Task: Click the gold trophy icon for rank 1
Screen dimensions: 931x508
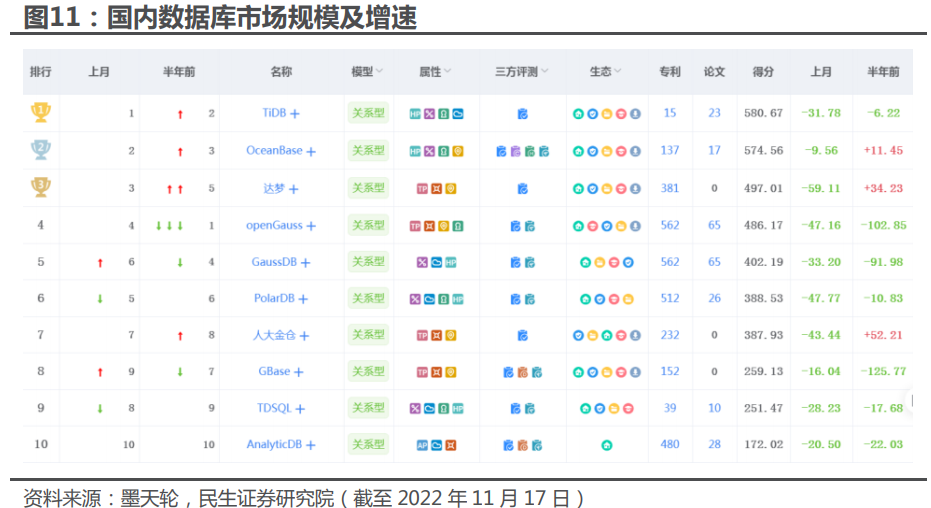Action: click(x=41, y=112)
